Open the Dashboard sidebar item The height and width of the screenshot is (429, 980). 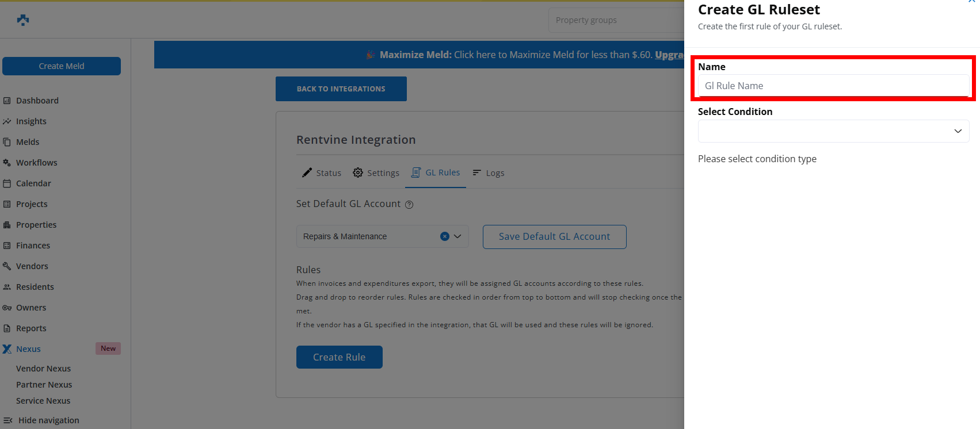click(x=37, y=101)
